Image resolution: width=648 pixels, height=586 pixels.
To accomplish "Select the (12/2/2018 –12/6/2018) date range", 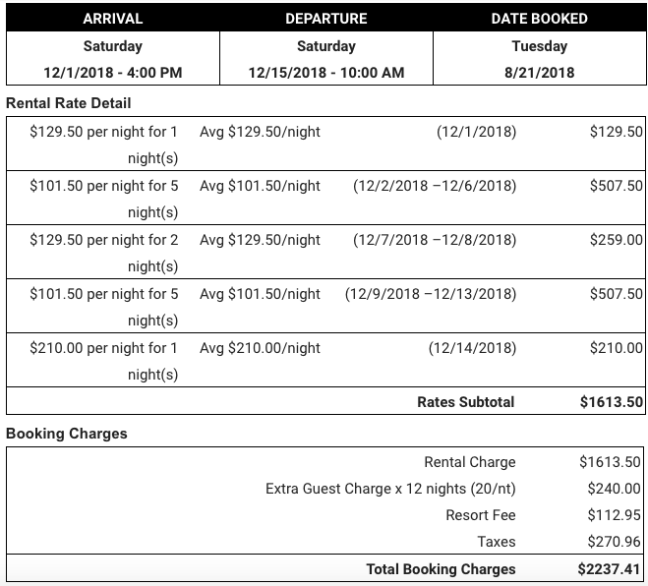I will [x=434, y=186].
